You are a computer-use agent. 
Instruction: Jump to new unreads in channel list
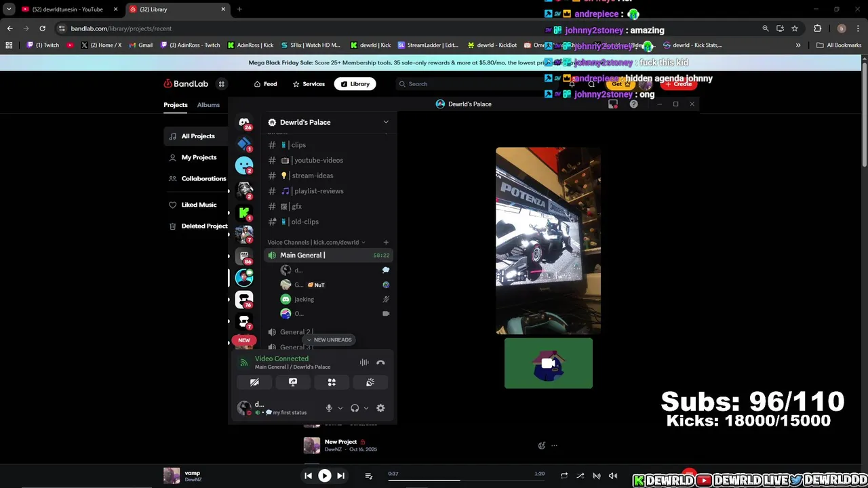click(330, 340)
